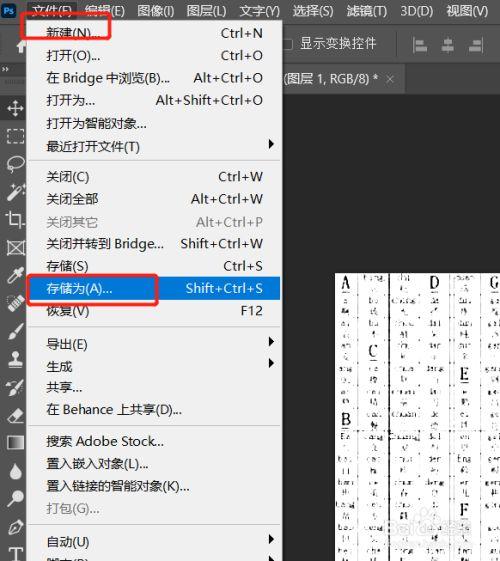Open the 选择(S) menu
500x561 pixels.
313,11
